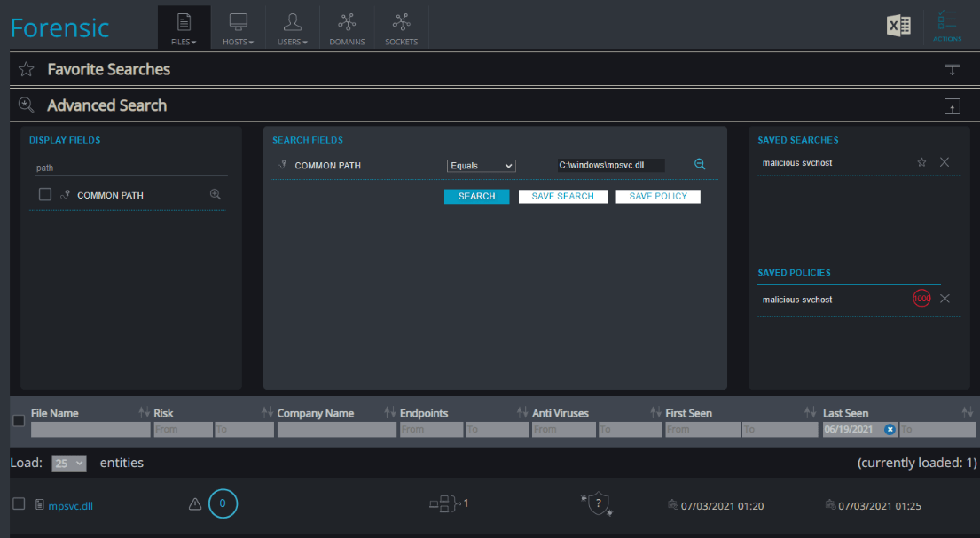Click the First Seen From filter field

[702, 429]
